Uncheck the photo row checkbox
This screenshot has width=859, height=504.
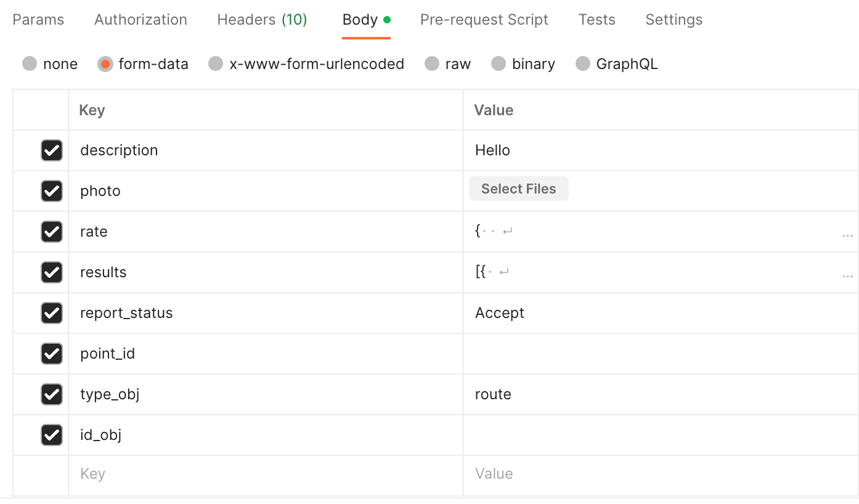click(x=52, y=191)
